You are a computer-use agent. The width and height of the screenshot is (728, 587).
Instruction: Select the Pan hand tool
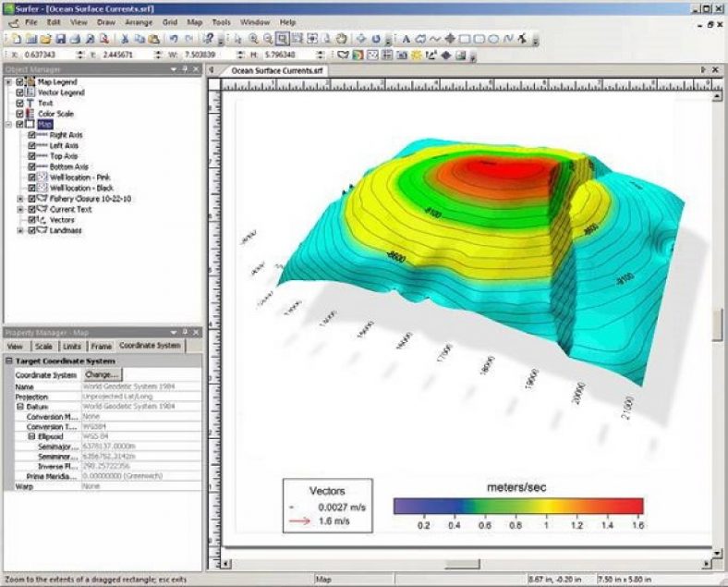pyautogui.click(x=341, y=39)
